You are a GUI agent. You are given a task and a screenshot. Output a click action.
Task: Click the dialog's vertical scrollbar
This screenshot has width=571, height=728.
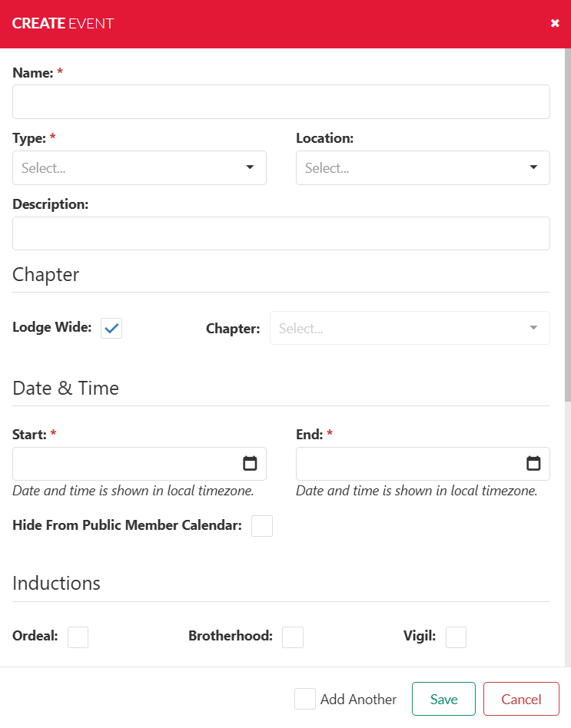tap(567, 230)
